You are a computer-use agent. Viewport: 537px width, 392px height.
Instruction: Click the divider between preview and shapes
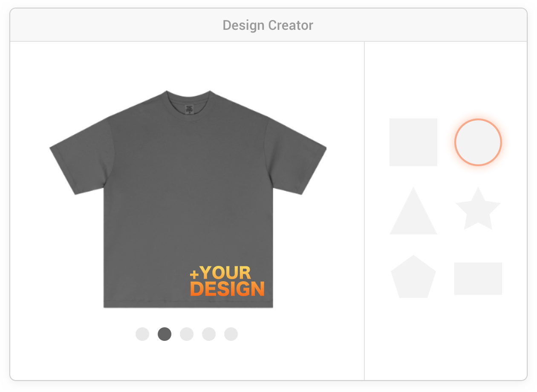[x=364, y=210]
